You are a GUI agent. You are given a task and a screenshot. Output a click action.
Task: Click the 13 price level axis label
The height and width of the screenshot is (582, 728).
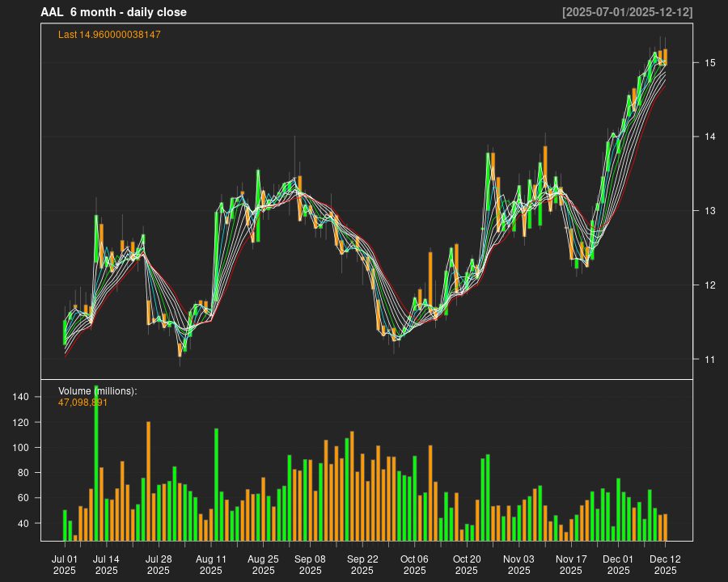[709, 211]
